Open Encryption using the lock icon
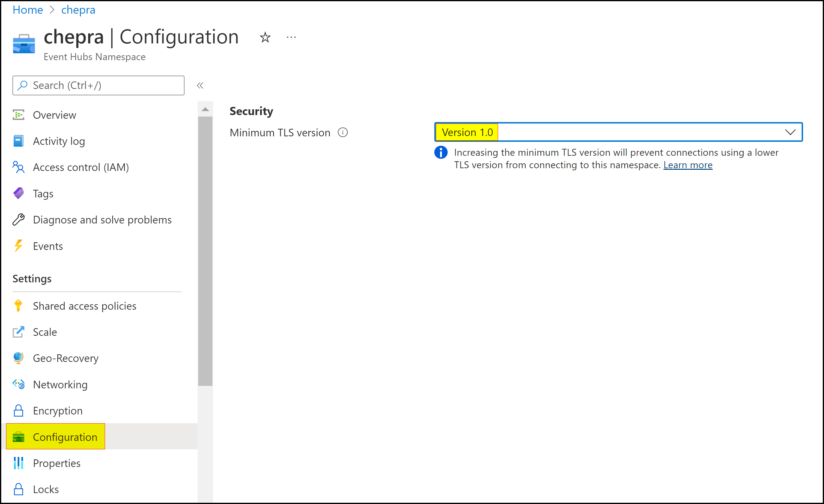The width and height of the screenshot is (824, 504). click(19, 410)
